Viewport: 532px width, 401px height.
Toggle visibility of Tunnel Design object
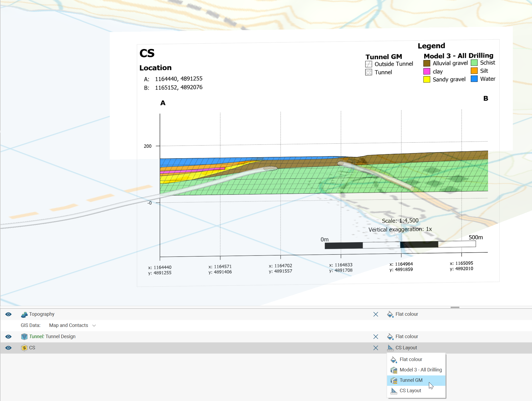pyautogui.click(x=8, y=337)
